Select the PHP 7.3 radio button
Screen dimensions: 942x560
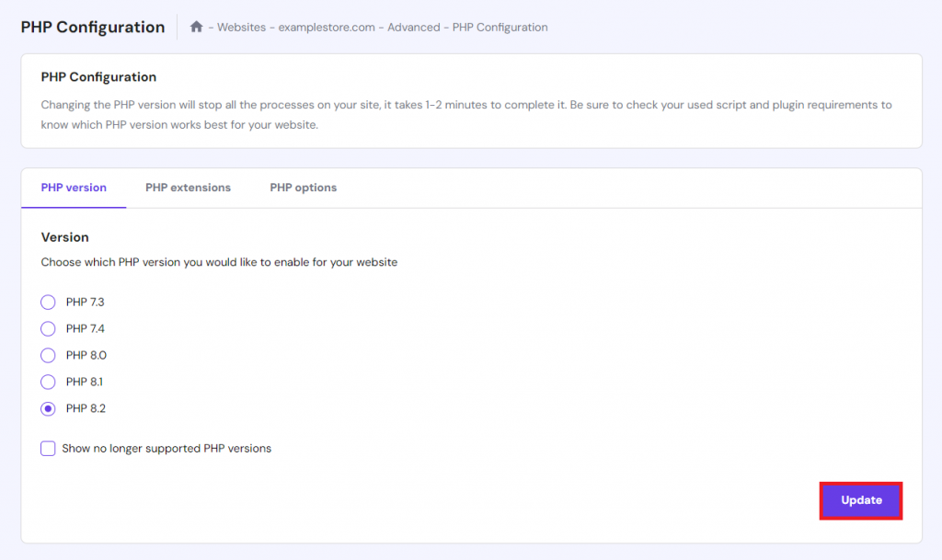(48, 302)
